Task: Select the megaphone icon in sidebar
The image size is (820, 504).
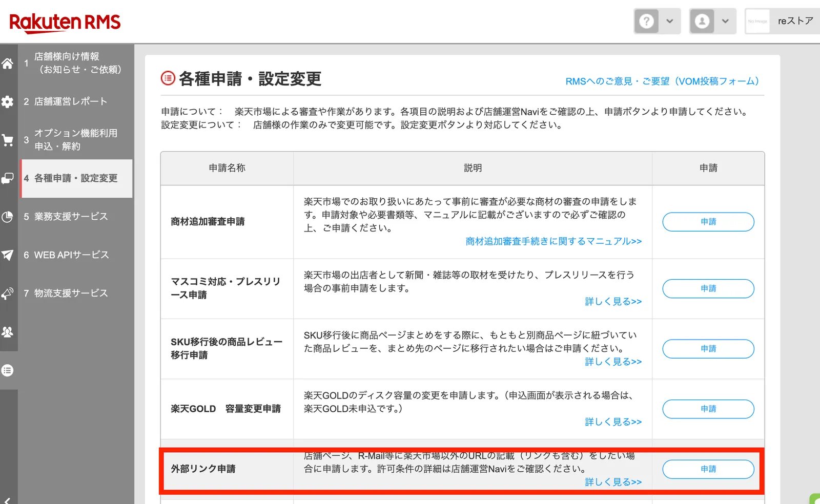Action: click(x=7, y=293)
